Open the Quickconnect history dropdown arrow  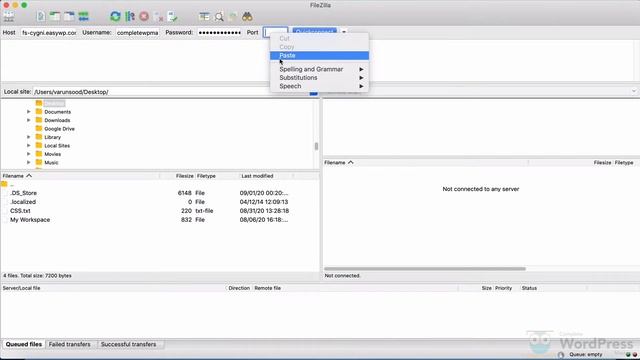tap(344, 32)
